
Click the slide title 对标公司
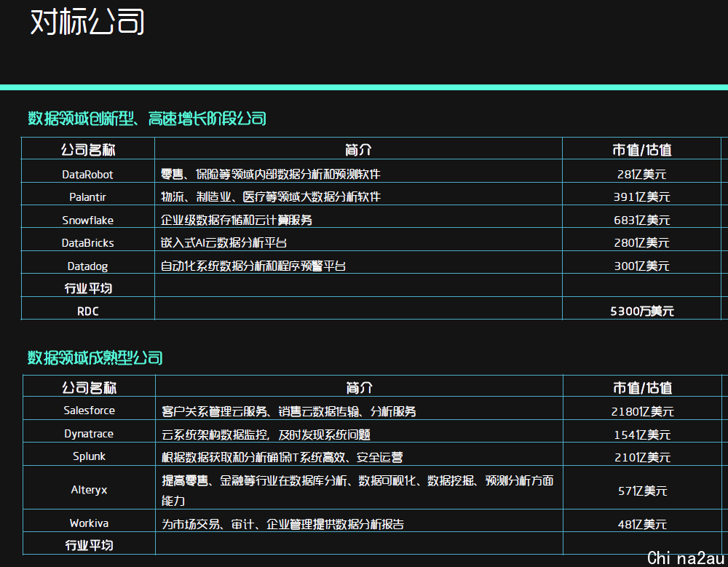click(x=87, y=22)
